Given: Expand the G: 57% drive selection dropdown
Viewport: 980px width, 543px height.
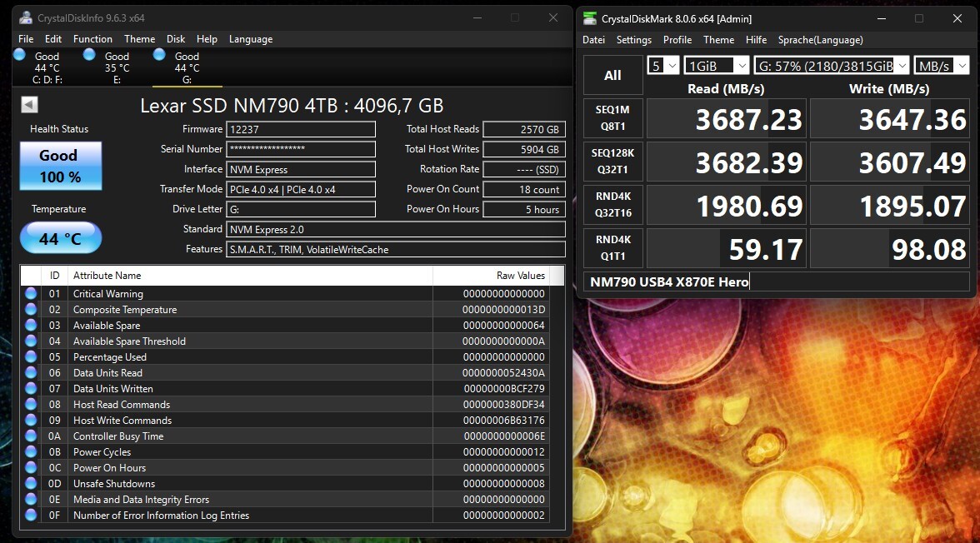Looking at the screenshot, I should [x=830, y=66].
